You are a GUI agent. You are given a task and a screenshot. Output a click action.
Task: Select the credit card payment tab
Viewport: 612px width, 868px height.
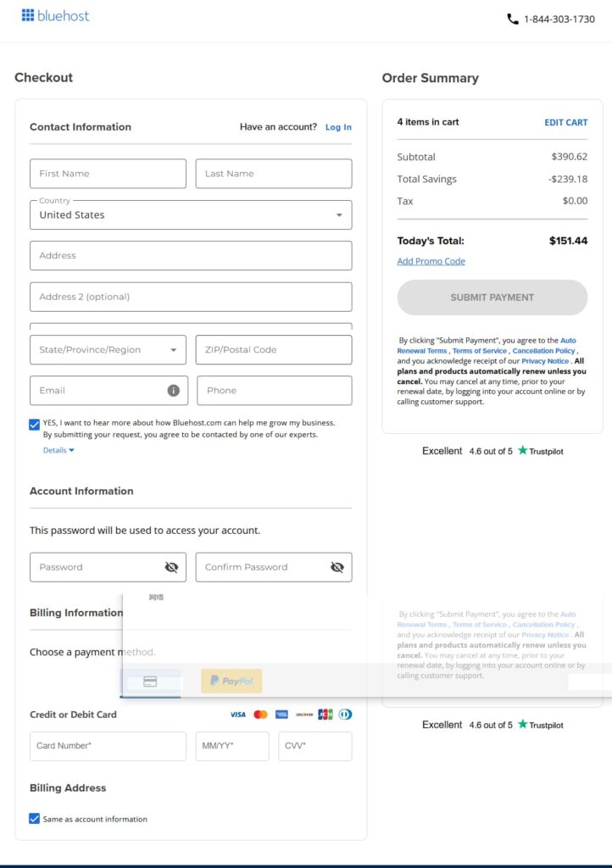(150, 682)
